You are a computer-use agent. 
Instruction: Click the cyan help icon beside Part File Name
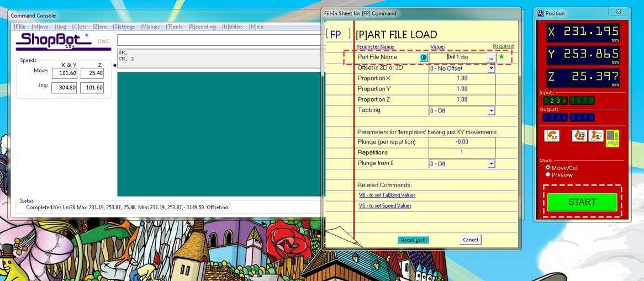click(x=424, y=58)
